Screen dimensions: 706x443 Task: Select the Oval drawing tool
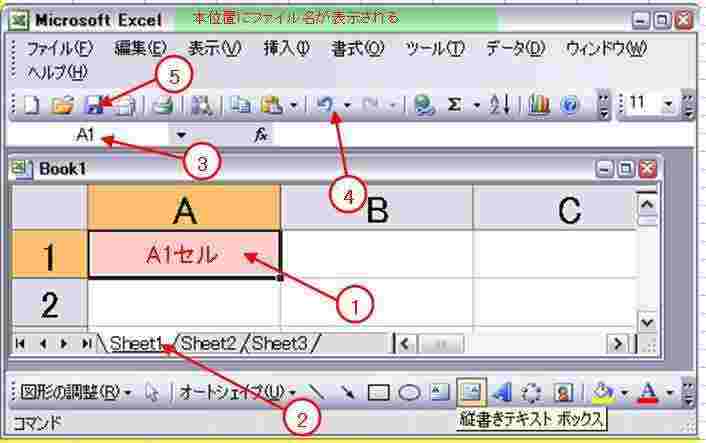[410, 392]
